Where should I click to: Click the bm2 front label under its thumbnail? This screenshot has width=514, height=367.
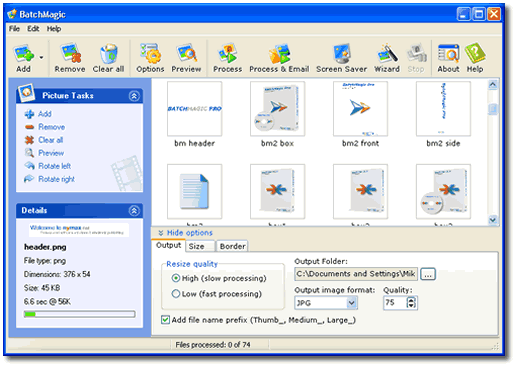click(x=360, y=143)
